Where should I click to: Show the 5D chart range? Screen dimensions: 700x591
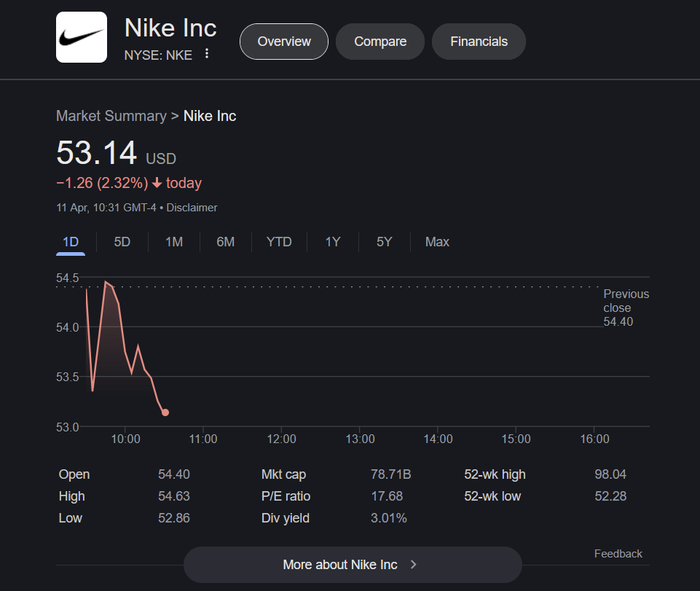pos(122,242)
